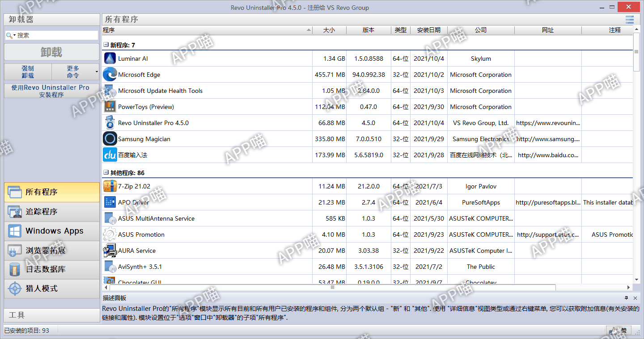The height and width of the screenshot is (339, 644).
Task: Click the ASUS Promotion gear icon
Action: click(x=110, y=234)
